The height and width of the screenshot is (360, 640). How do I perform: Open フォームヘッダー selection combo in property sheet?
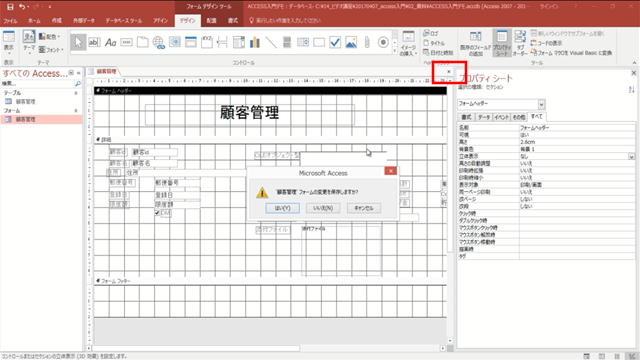coord(541,104)
